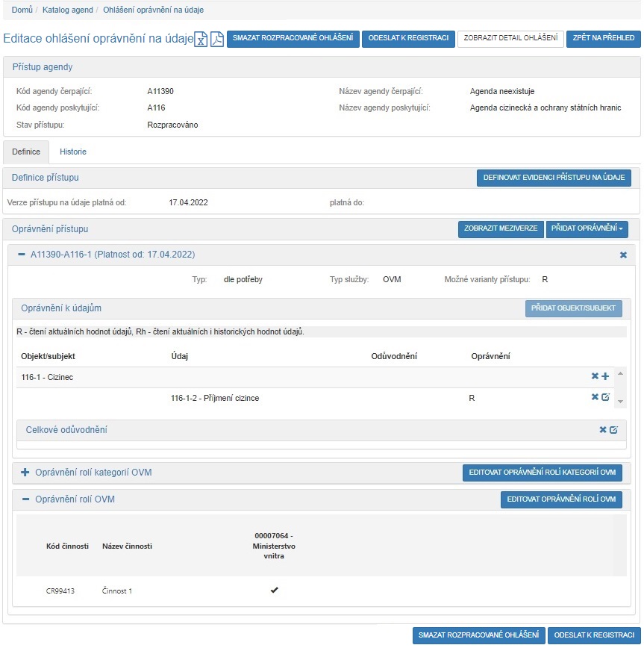Screen dimensions: 644x648
Task: Select the Definice tab
Action: tap(26, 152)
